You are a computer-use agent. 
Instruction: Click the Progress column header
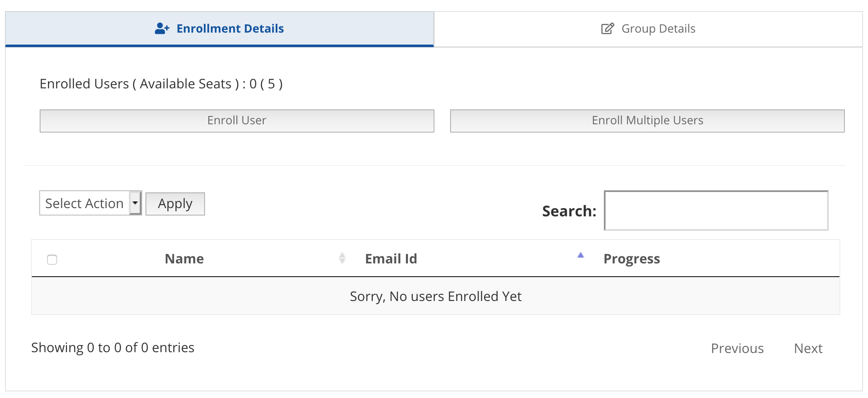point(632,259)
